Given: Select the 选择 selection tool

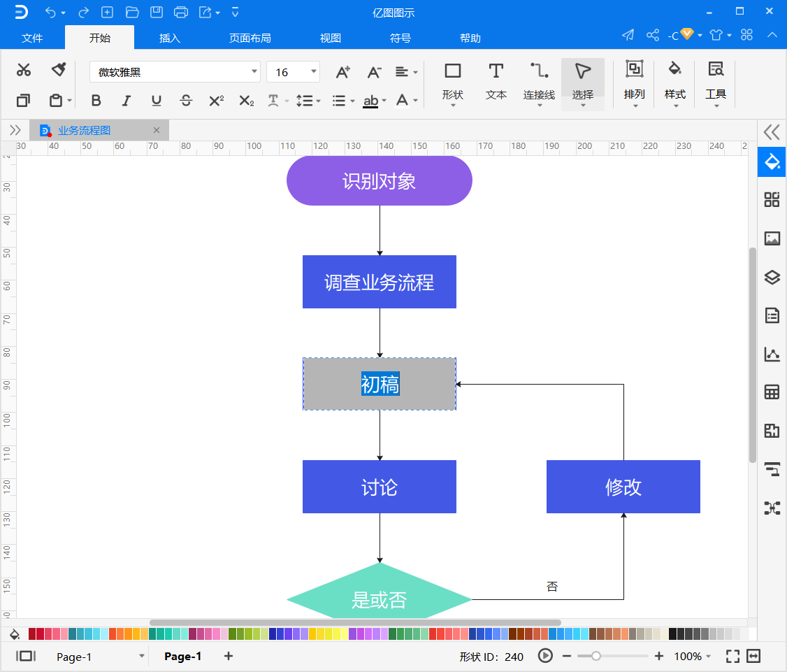Looking at the screenshot, I should [583, 83].
